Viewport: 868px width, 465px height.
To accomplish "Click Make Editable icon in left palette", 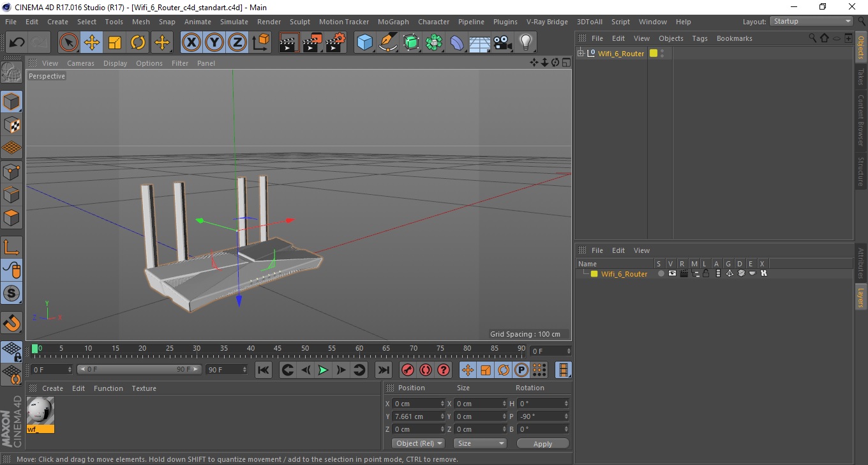I will 11,72.
